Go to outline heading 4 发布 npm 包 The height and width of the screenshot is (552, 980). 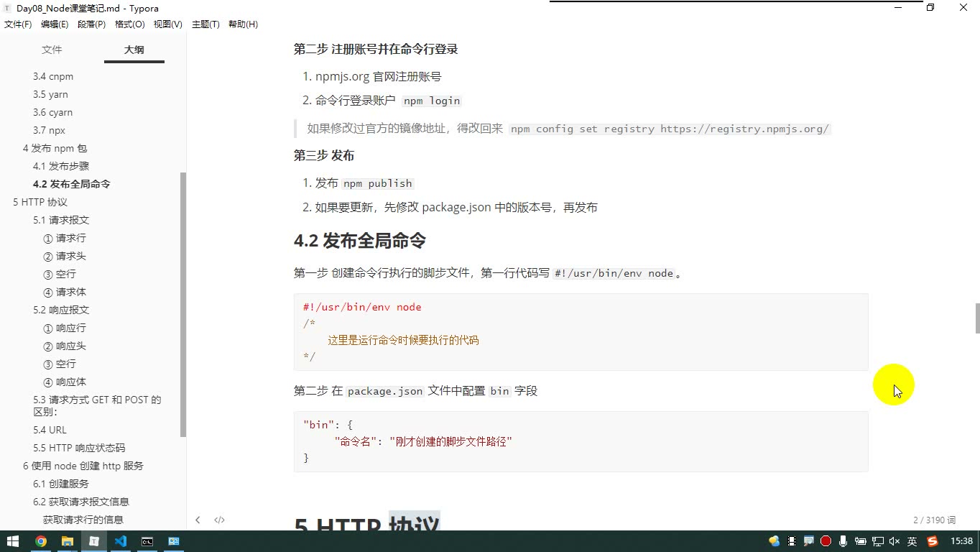pos(55,148)
